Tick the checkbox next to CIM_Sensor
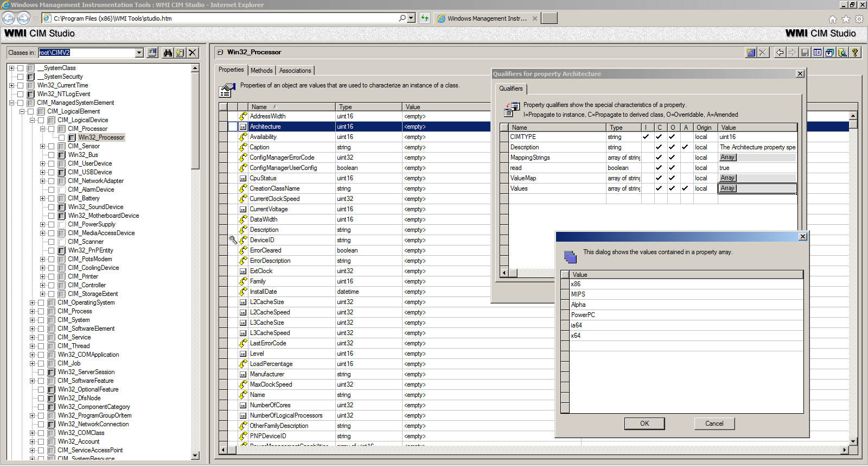The height and width of the screenshot is (467, 868). 52,146
